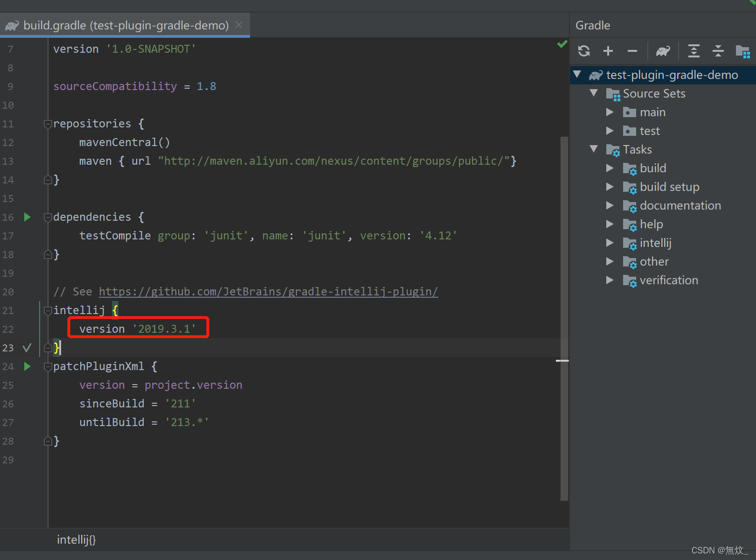Expand all nodes in Gradle tree
756x560 pixels.
pyautogui.click(x=694, y=50)
